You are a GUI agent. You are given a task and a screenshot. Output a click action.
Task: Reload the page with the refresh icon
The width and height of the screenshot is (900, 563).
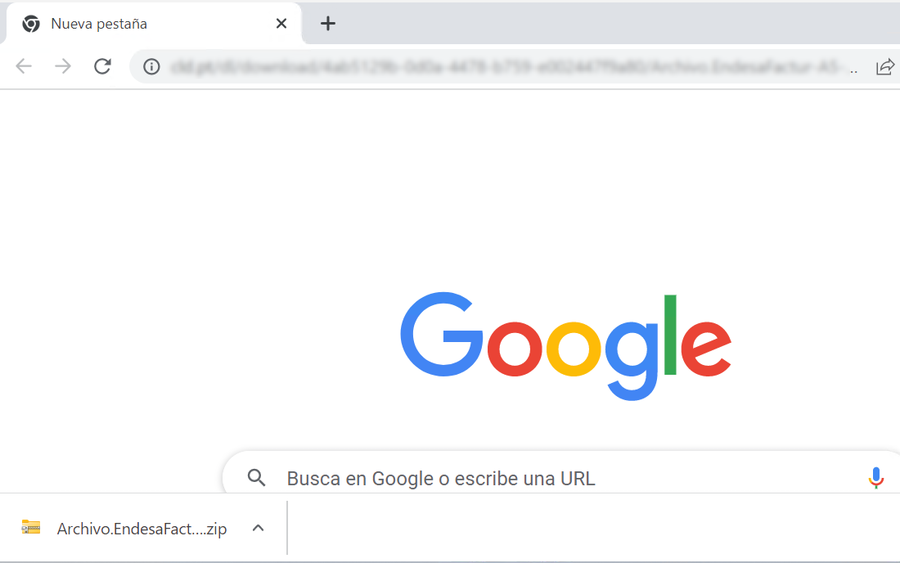[x=102, y=66]
